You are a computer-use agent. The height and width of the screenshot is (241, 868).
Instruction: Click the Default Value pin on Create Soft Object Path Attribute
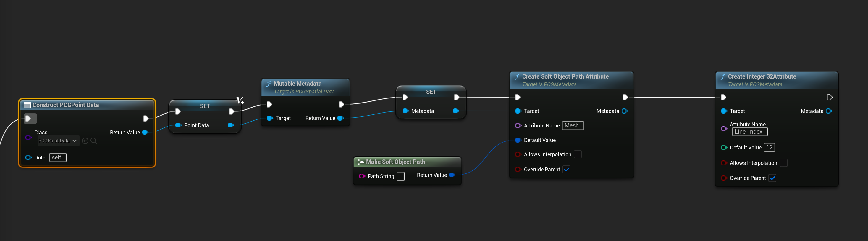click(518, 140)
